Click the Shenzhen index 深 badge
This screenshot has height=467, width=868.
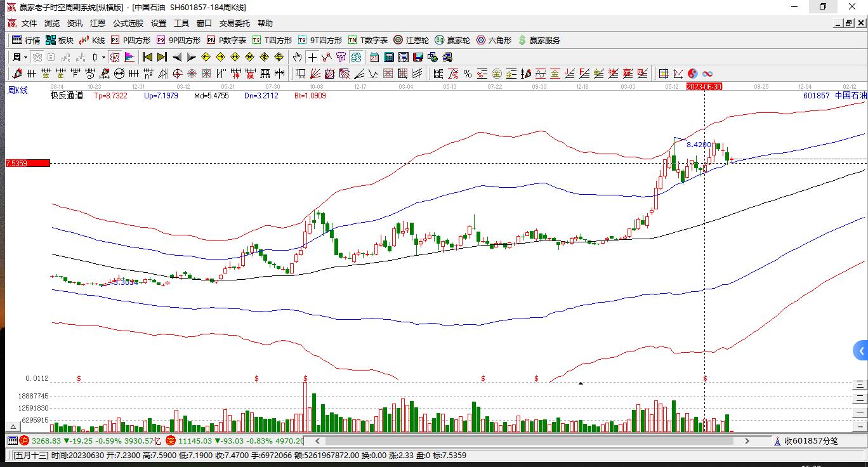(x=170, y=440)
